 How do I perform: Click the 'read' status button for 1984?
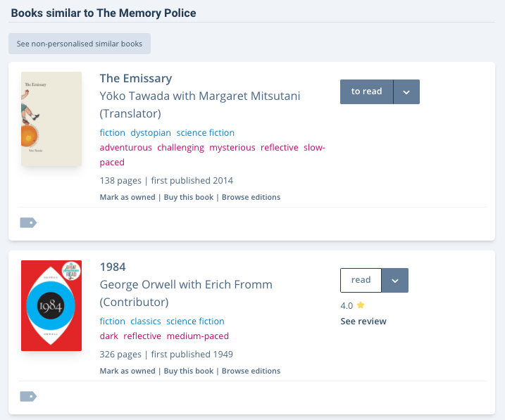(361, 281)
